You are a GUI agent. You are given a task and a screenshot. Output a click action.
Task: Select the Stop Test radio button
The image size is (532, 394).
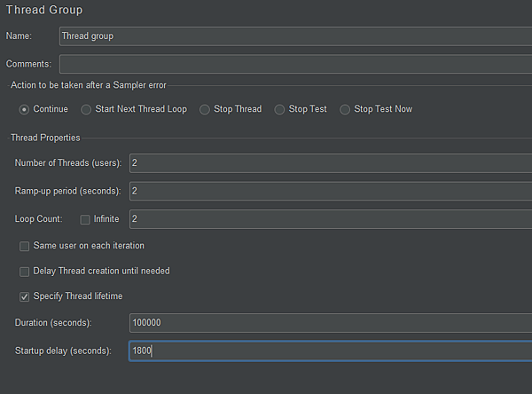pyautogui.click(x=279, y=109)
